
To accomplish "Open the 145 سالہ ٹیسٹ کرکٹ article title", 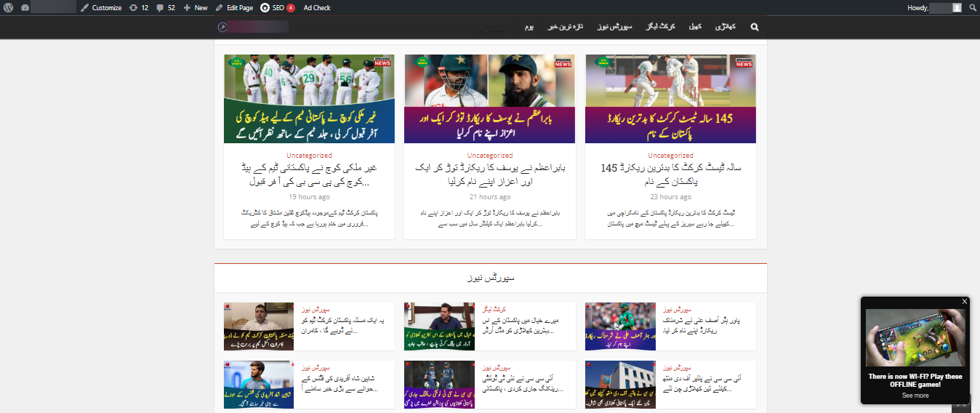I will [670, 175].
